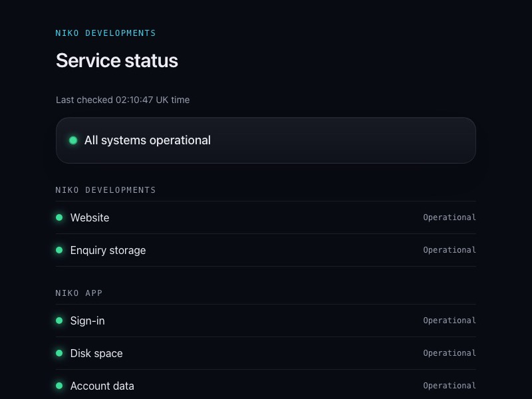Click the Operational status for Account data
Viewport: 532px width, 399px height.
tap(450, 386)
